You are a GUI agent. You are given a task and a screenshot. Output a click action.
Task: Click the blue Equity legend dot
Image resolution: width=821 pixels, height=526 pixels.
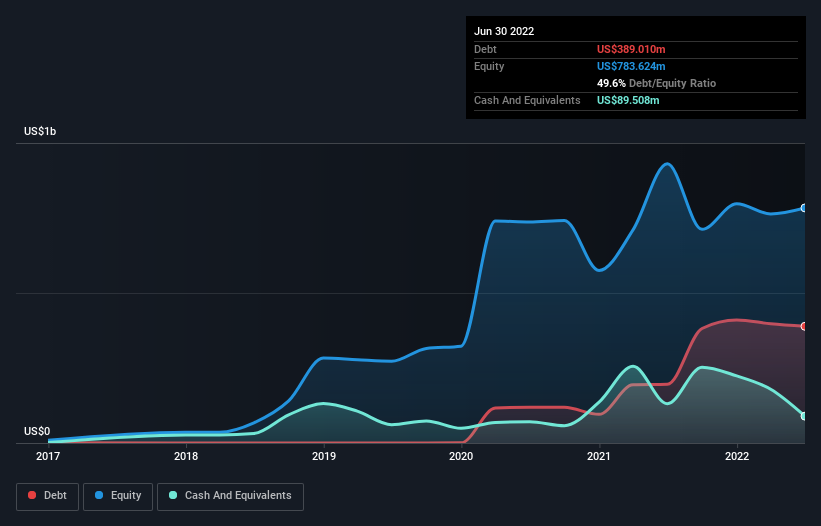point(99,495)
